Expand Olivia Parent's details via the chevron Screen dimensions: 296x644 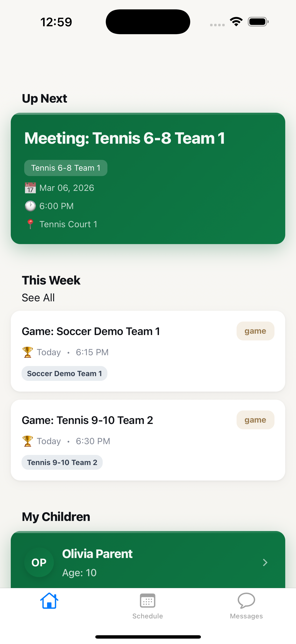(265, 562)
